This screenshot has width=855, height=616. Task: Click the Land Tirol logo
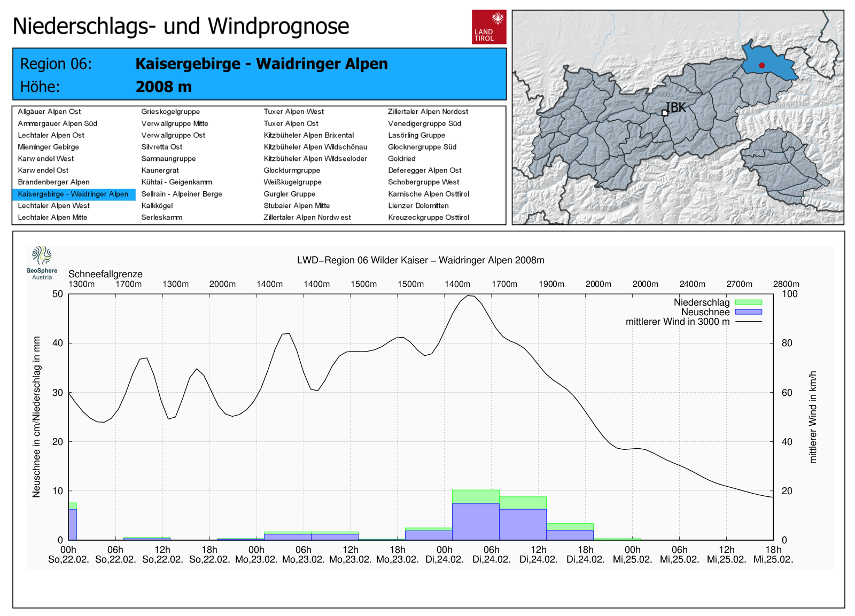tap(488, 27)
